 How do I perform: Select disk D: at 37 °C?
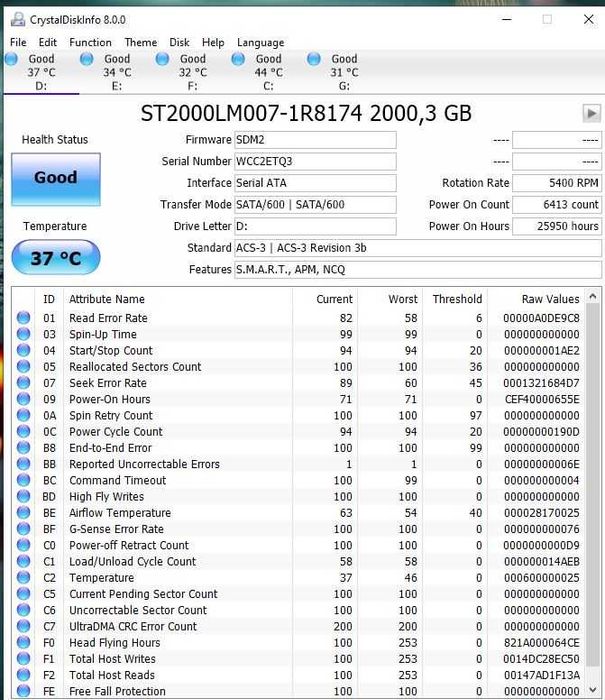click(x=41, y=72)
